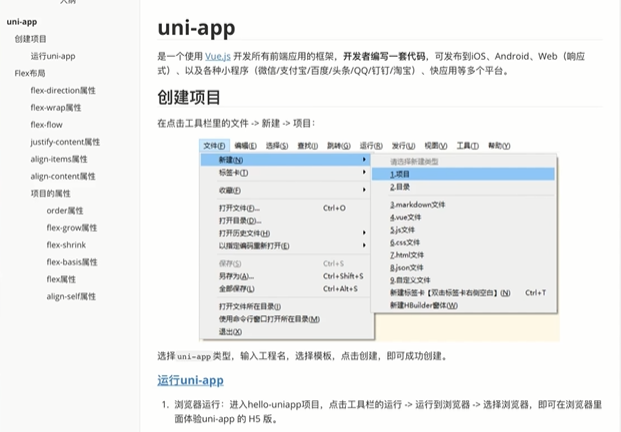
Task: Select Flex布局 in the outline
Action: click(30, 73)
